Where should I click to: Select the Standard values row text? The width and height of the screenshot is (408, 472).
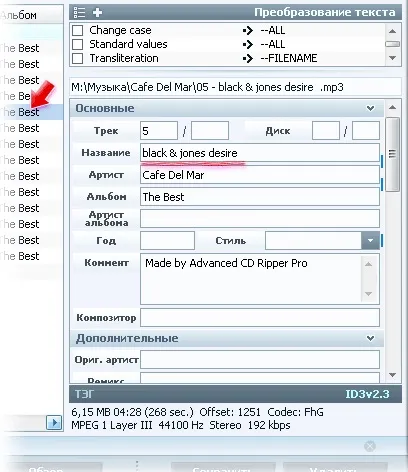click(128, 44)
